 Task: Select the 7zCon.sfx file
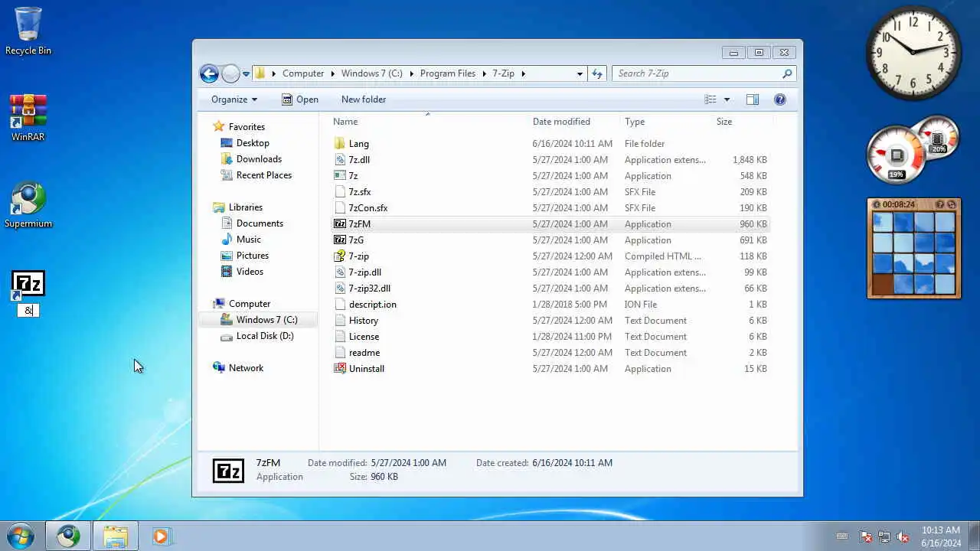(368, 208)
